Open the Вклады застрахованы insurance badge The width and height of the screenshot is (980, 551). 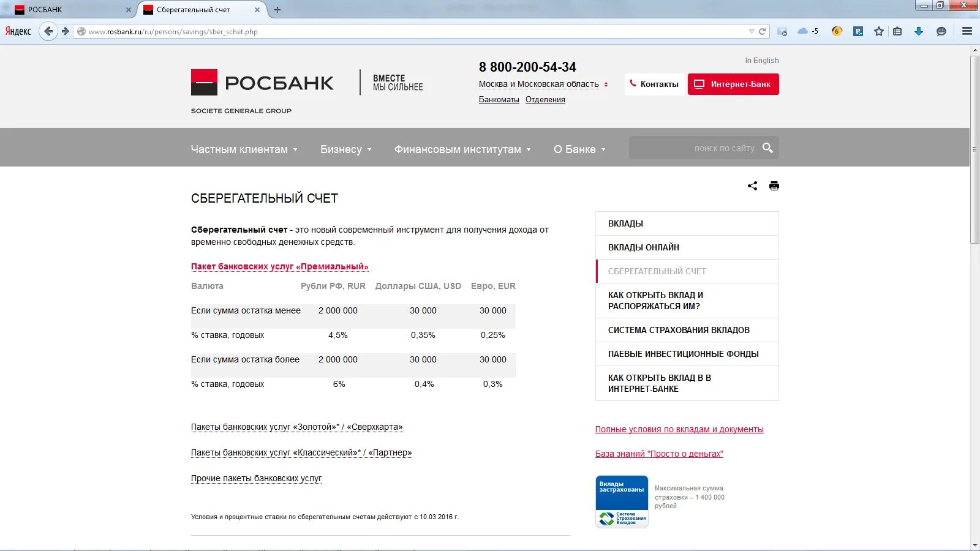coord(622,501)
